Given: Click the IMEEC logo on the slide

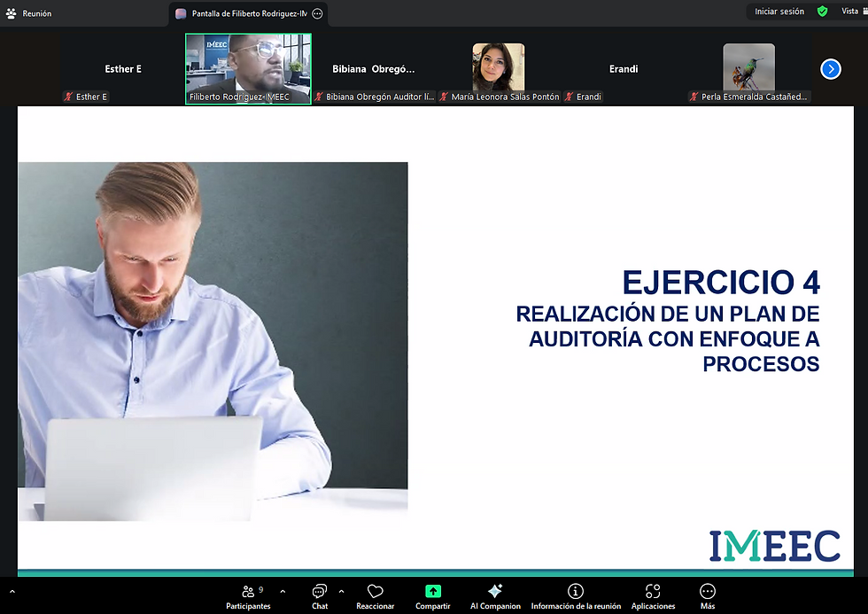Looking at the screenshot, I should tap(774, 546).
